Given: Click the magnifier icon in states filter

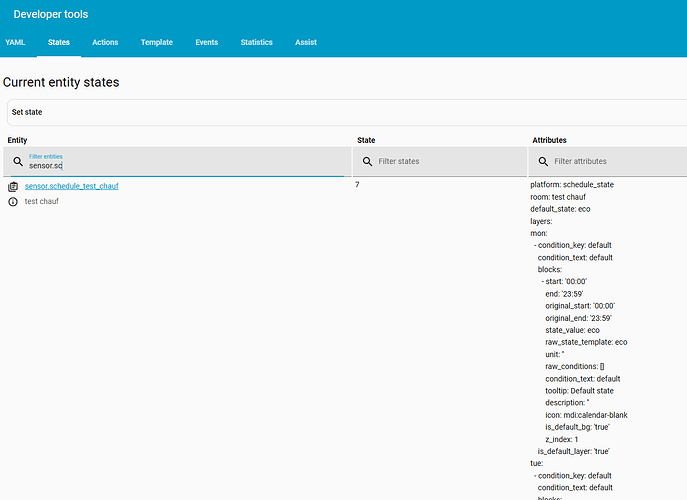Looking at the screenshot, I should click(x=367, y=162).
